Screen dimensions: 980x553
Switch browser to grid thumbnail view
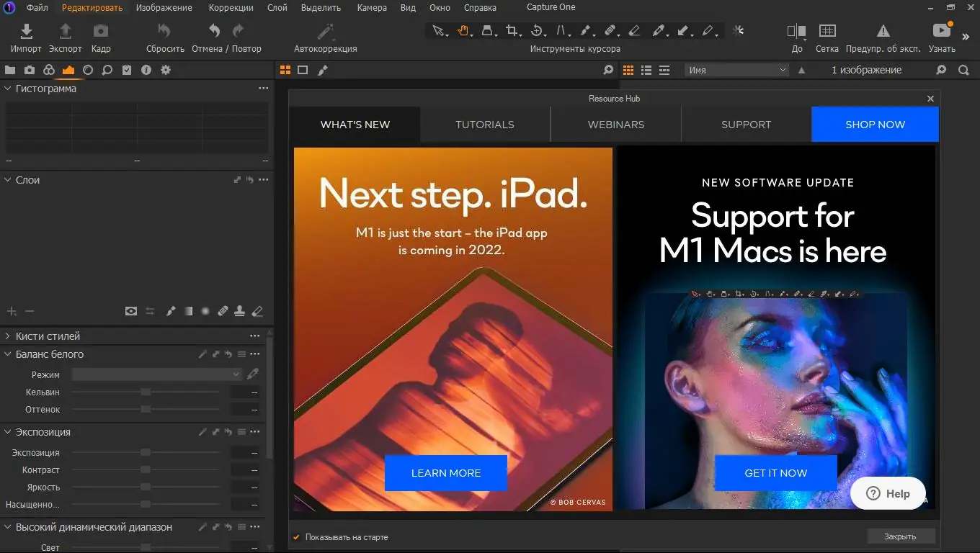click(x=628, y=70)
